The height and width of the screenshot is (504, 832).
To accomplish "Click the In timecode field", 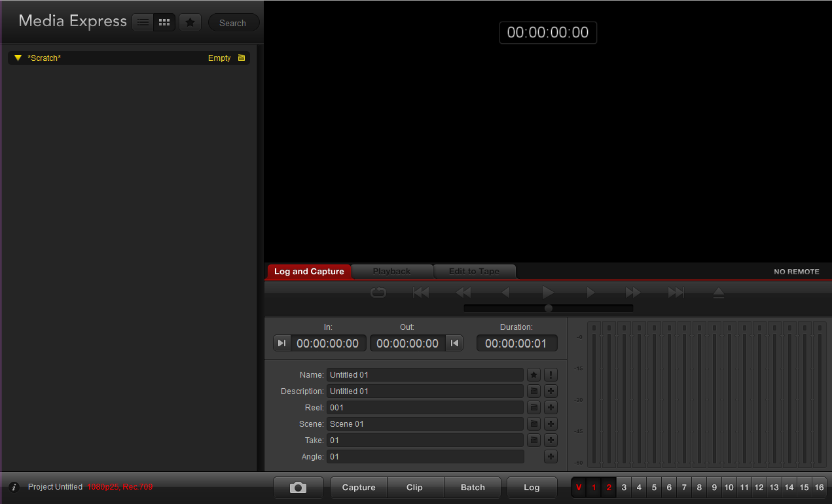I will pyautogui.click(x=328, y=343).
